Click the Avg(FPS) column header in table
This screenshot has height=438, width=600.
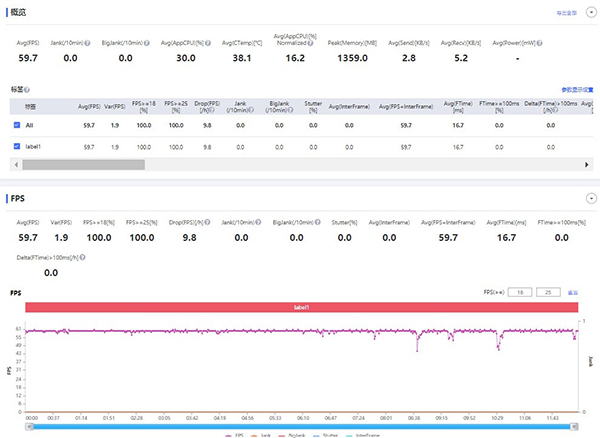click(x=89, y=105)
